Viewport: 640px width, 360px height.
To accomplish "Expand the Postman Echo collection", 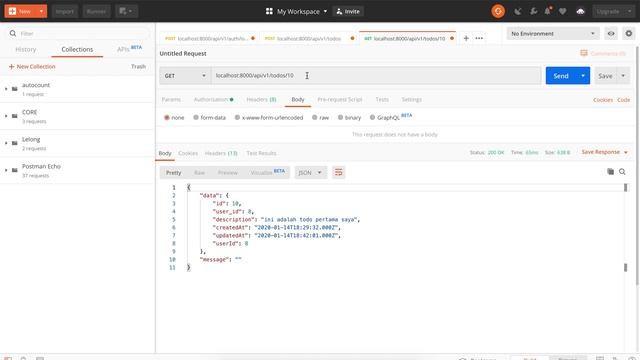I will point(6,170).
